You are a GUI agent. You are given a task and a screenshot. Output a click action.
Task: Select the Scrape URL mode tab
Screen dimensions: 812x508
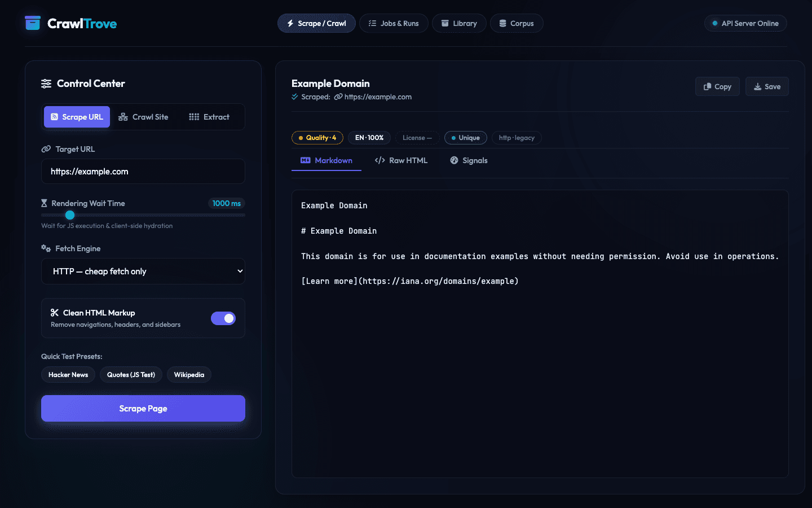77,117
